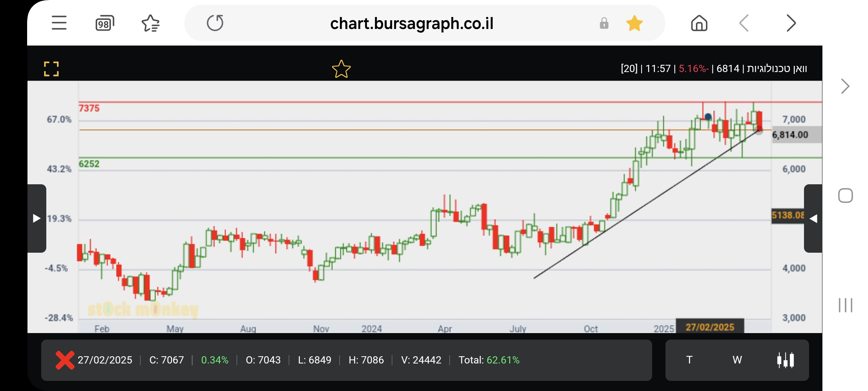Switch to T timeframe

(689, 360)
